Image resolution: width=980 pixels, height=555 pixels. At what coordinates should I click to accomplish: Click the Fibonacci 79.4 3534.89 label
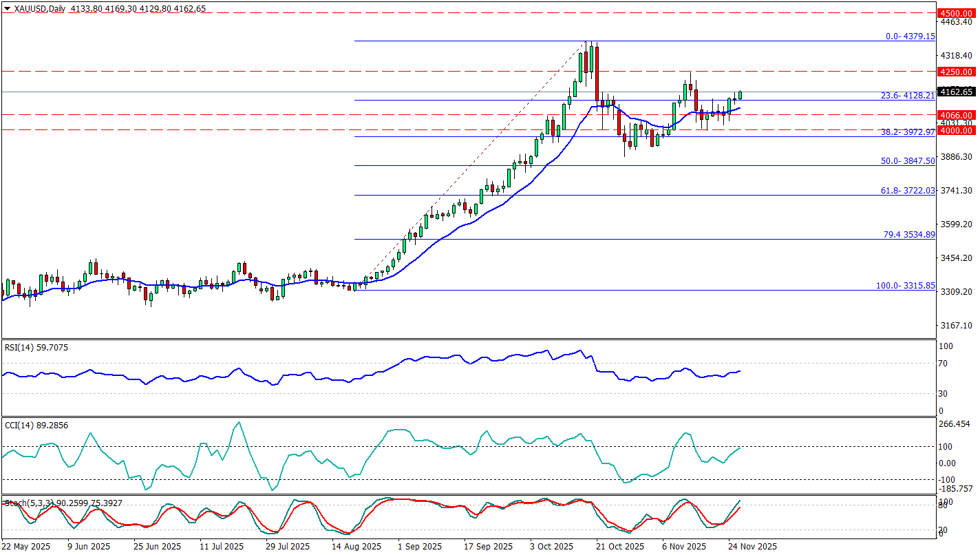(x=908, y=235)
